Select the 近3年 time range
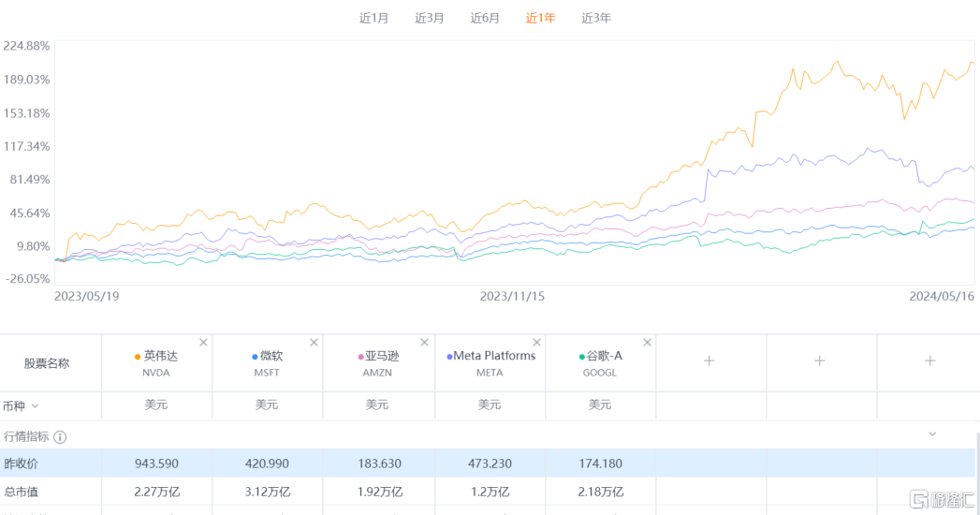The image size is (980, 515). click(x=596, y=18)
